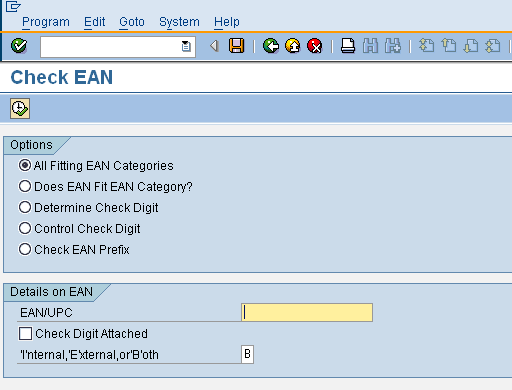512x390 pixels.
Task: Open the Goto menu
Action: [132, 22]
